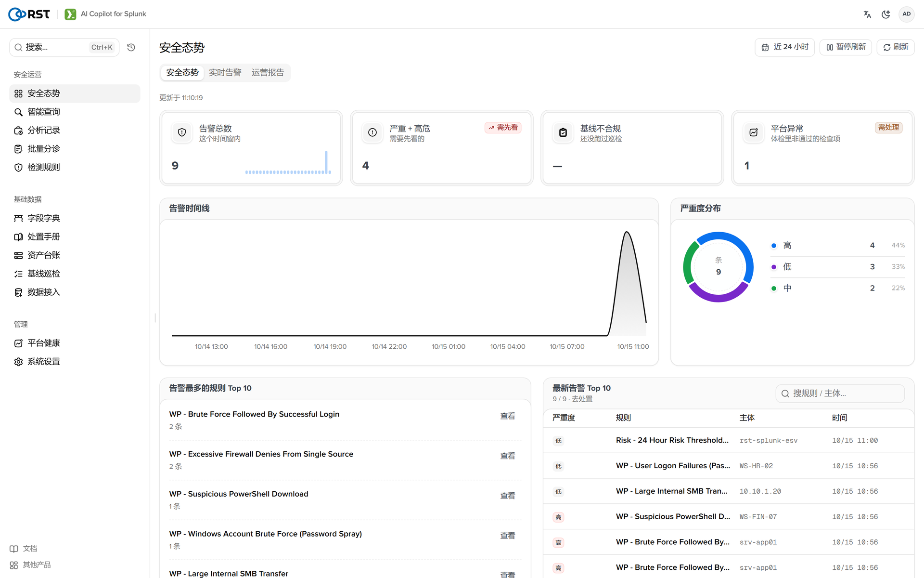Click 暂停刷新 pause button
The width and height of the screenshot is (924, 578).
(x=846, y=47)
